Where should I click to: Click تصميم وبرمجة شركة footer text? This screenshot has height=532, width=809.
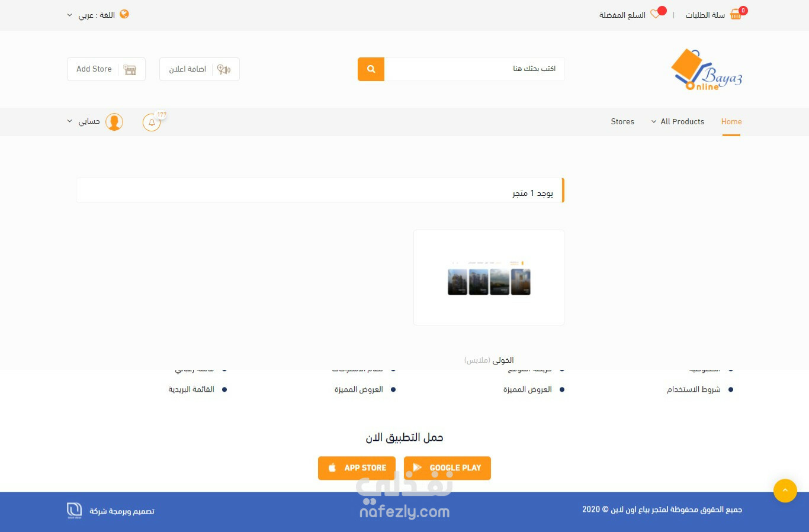(x=122, y=511)
